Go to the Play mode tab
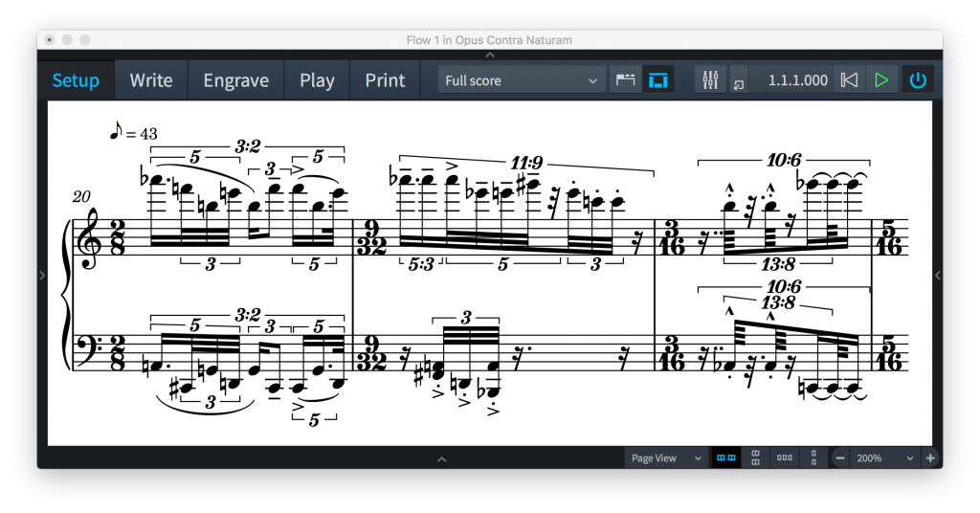Viewport: 980px width, 513px height. 317,80
